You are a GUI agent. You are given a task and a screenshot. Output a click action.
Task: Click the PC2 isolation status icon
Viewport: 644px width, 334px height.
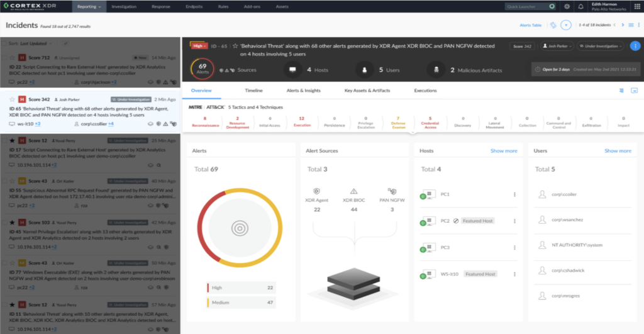click(456, 221)
